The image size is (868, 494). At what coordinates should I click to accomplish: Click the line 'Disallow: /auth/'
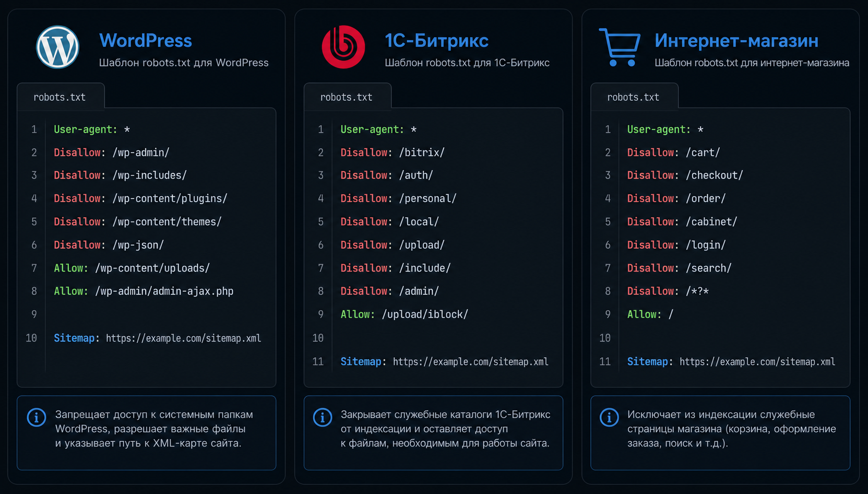pos(387,175)
